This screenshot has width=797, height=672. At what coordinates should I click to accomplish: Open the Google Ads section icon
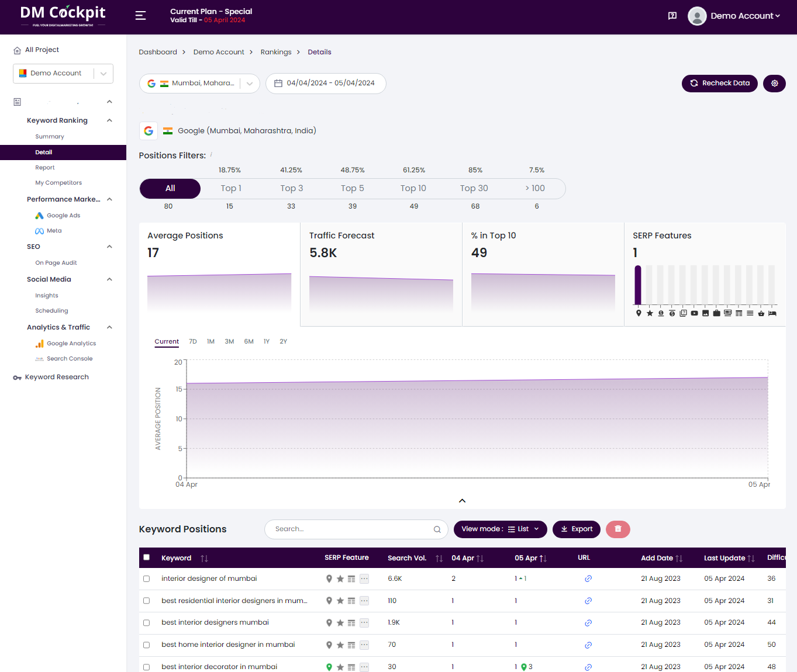[x=39, y=215]
